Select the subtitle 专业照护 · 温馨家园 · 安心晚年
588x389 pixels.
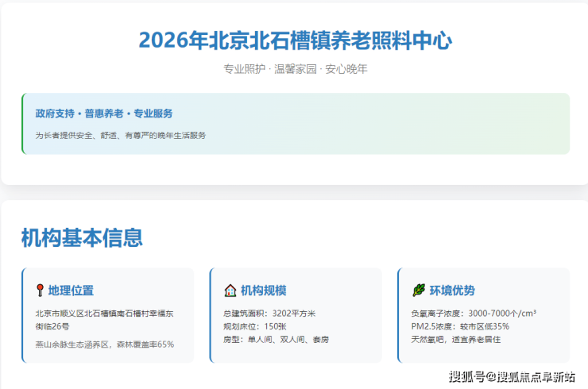click(x=295, y=69)
